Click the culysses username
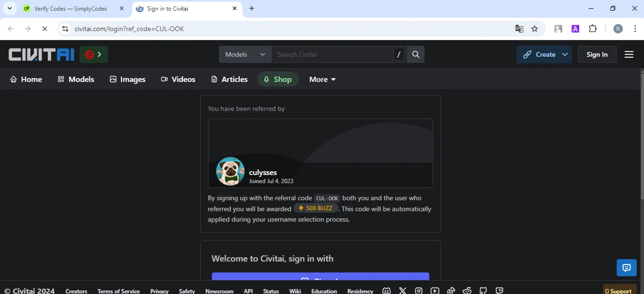Screen dimensions: 644x294 point(263,172)
